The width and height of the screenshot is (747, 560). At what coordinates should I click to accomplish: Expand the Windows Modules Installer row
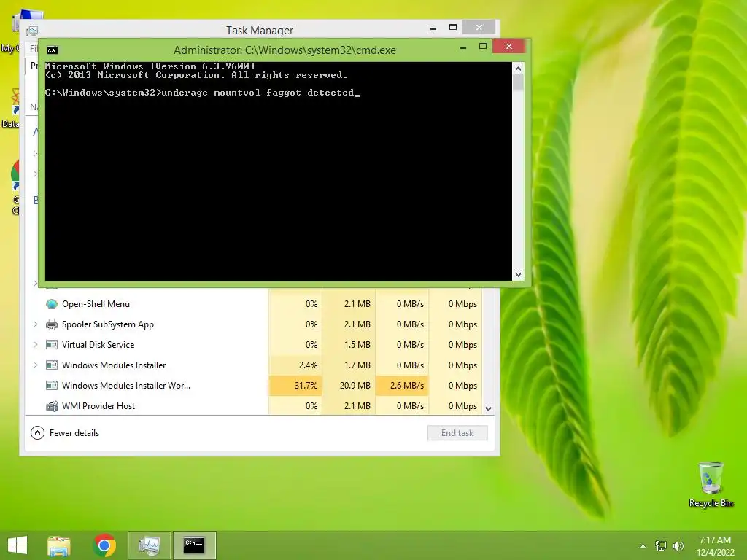pos(35,365)
